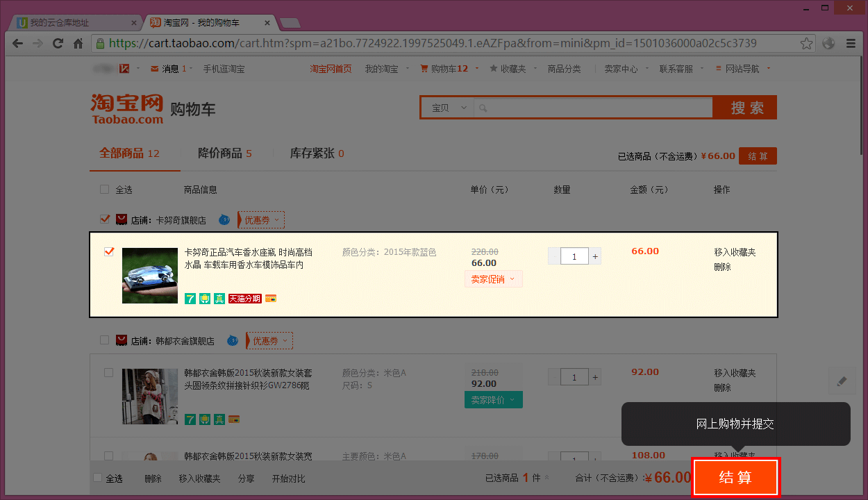Open 商品分类 in the top bar
This screenshot has height=500, width=868.
click(564, 69)
